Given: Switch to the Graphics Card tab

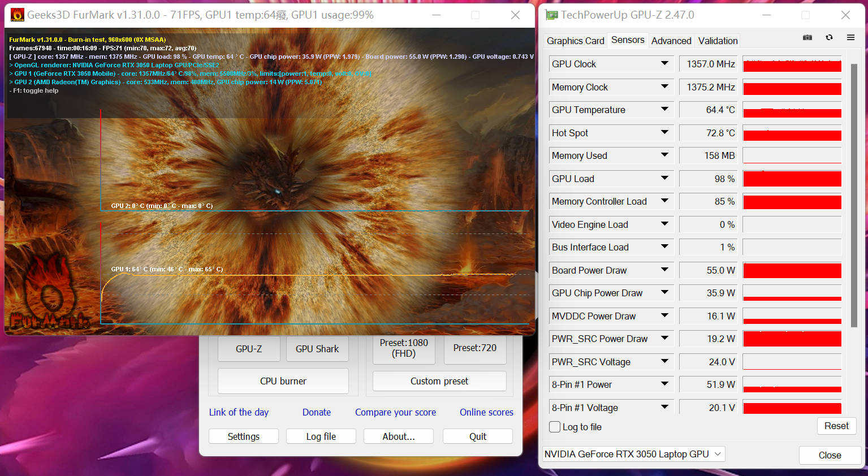Looking at the screenshot, I should point(575,41).
